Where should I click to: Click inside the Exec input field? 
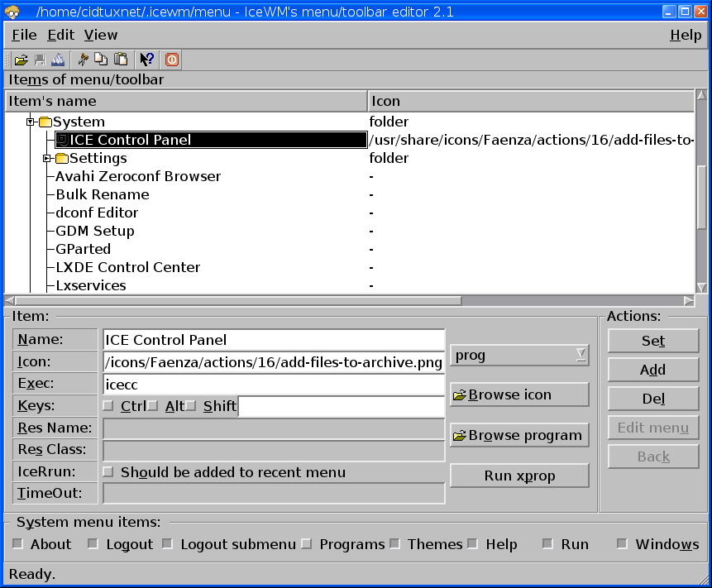pyautogui.click(x=273, y=384)
